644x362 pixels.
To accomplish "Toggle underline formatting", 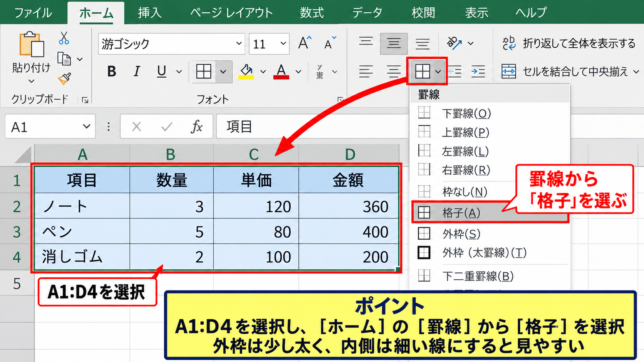I will (x=162, y=71).
